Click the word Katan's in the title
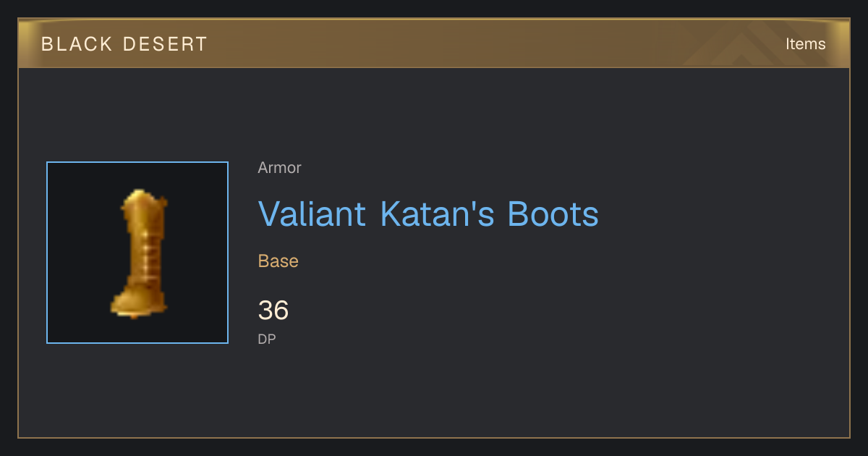The width and height of the screenshot is (868, 456). coord(436,214)
